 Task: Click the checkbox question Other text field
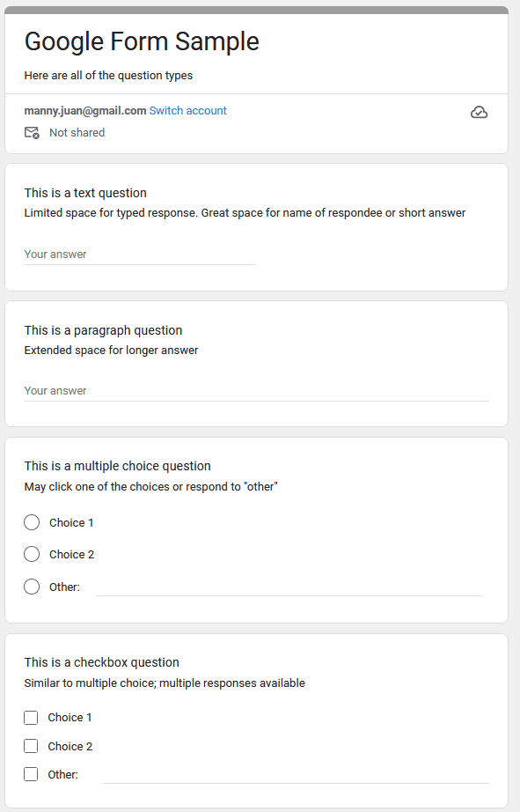[x=296, y=775]
